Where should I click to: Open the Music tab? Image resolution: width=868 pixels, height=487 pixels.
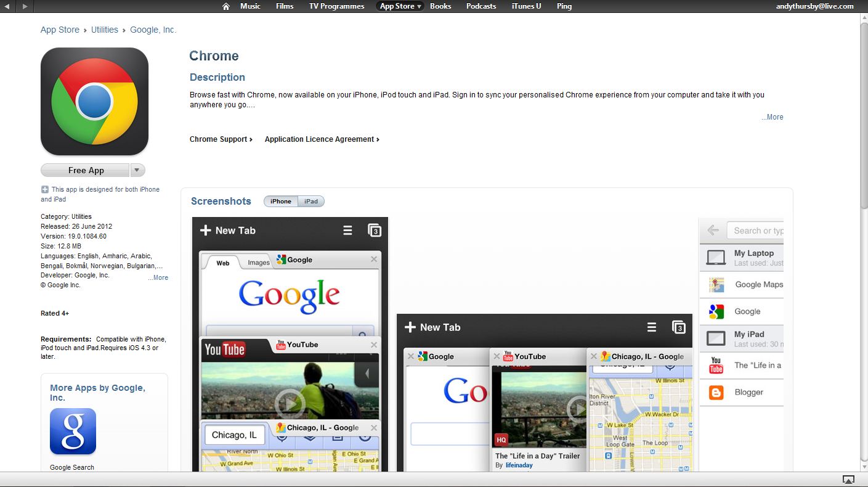250,6
